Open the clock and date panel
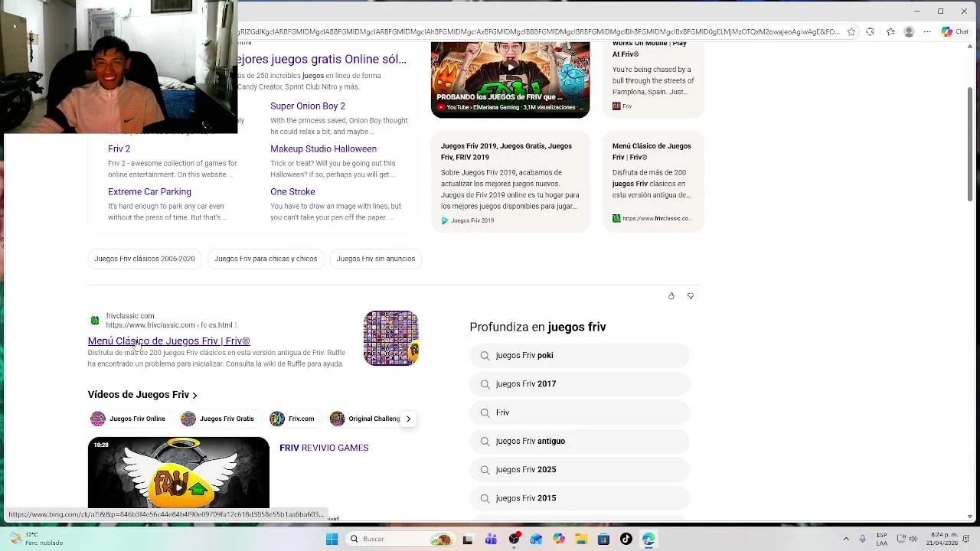The width and height of the screenshot is (980, 551). pyautogui.click(x=943, y=539)
